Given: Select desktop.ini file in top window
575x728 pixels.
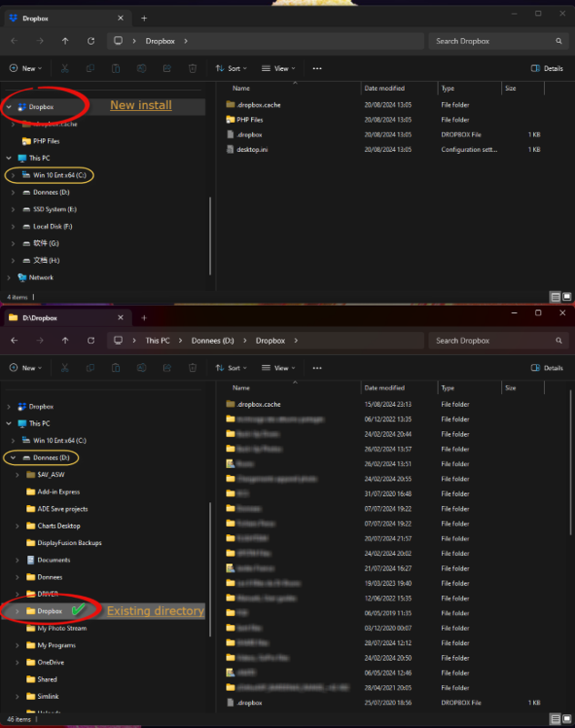Looking at the screenshot, I should [252, 149].
